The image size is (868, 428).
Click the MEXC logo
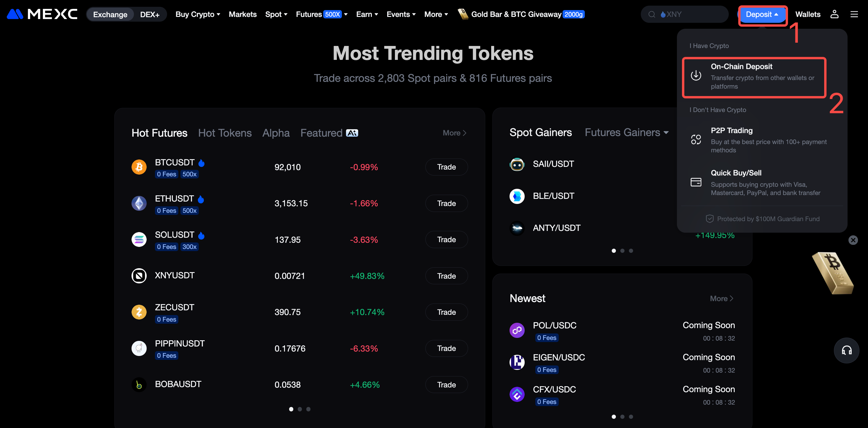point(42,14)
